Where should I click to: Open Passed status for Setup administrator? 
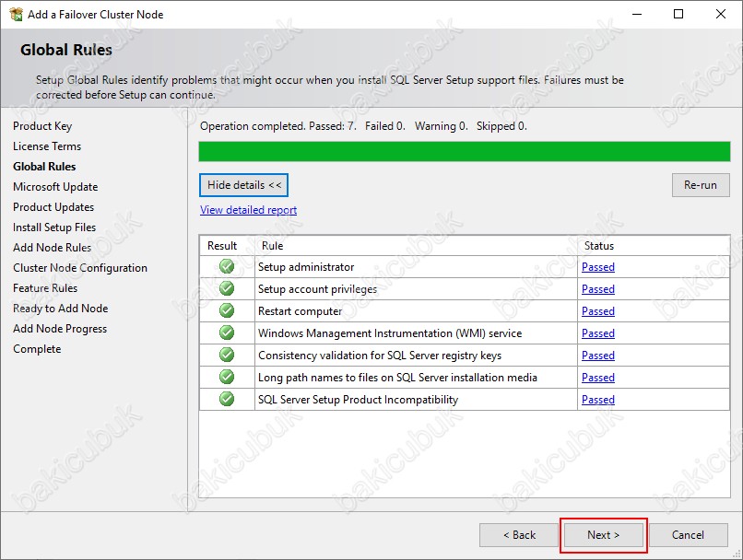coord(597,267)
